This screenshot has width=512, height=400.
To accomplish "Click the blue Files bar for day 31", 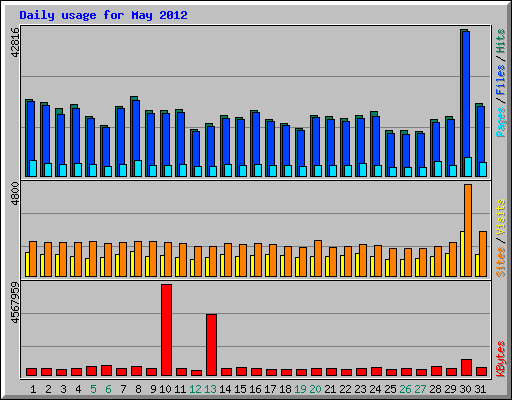I will [481, 135].
